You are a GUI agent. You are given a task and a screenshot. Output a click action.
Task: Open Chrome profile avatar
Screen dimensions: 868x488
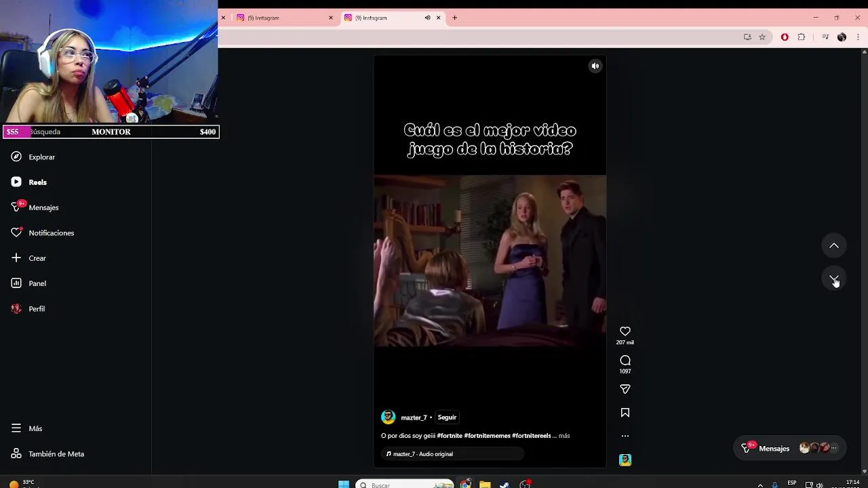(842, 37)
